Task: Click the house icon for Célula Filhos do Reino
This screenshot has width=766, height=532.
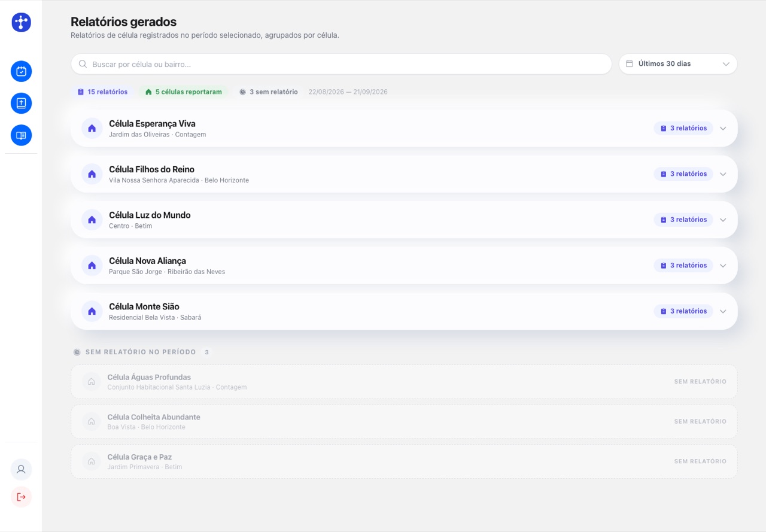Action: pos(92,174)
